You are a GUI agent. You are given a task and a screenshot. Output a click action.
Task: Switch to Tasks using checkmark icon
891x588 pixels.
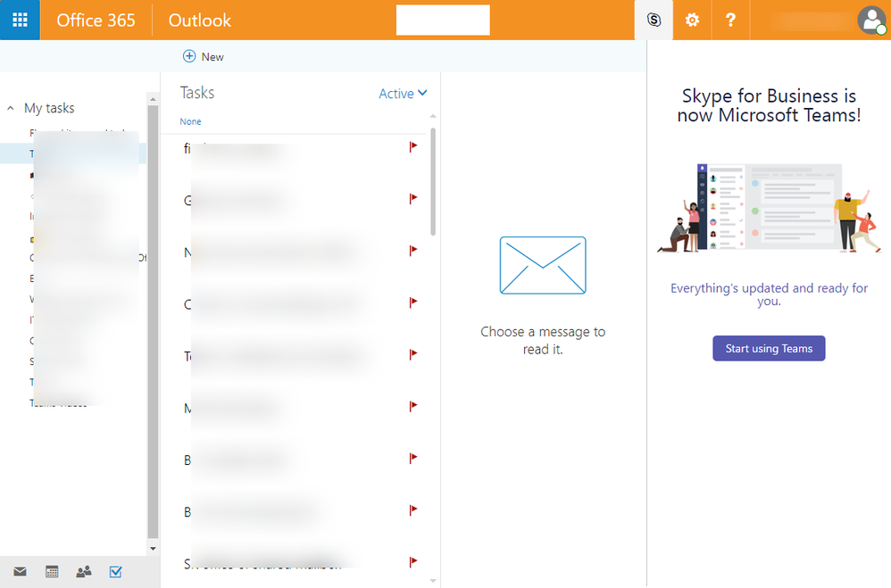[115, 572]
